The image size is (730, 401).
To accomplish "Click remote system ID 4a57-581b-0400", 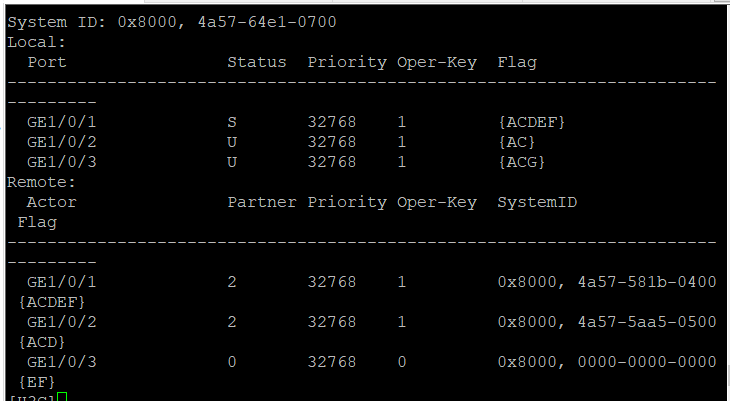I will (x=647, y=282).
